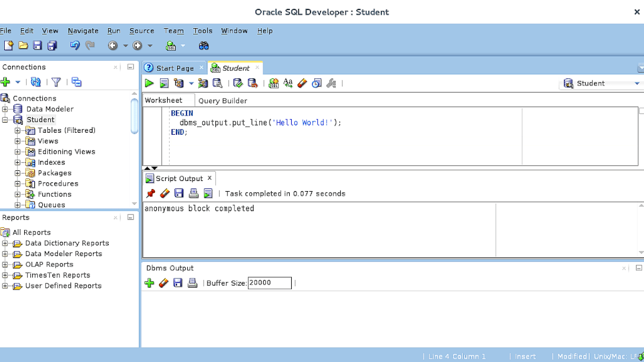Click the Commit icon
644x362 pixels.
click(x=238, y=83)
